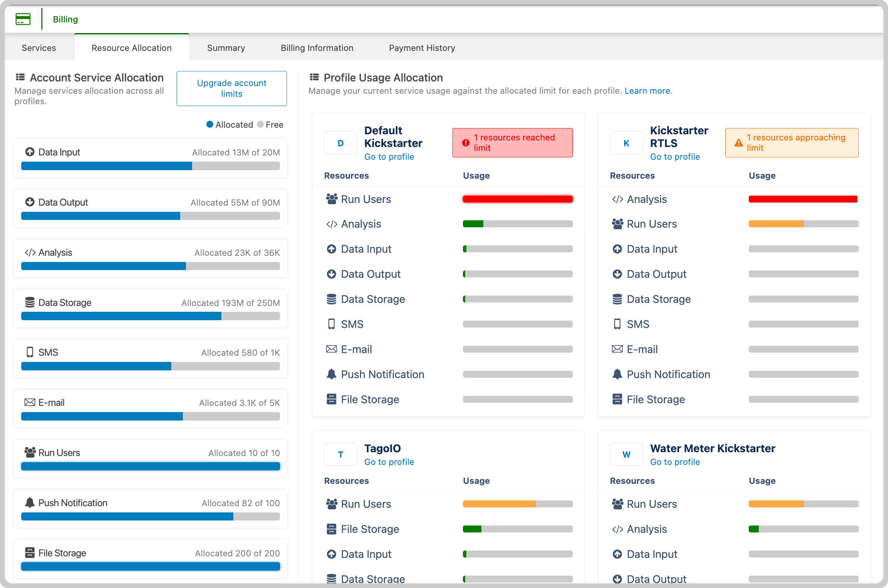
Task: Click the Run Users icon in Account Service Allocation
Action: [30, 452]
